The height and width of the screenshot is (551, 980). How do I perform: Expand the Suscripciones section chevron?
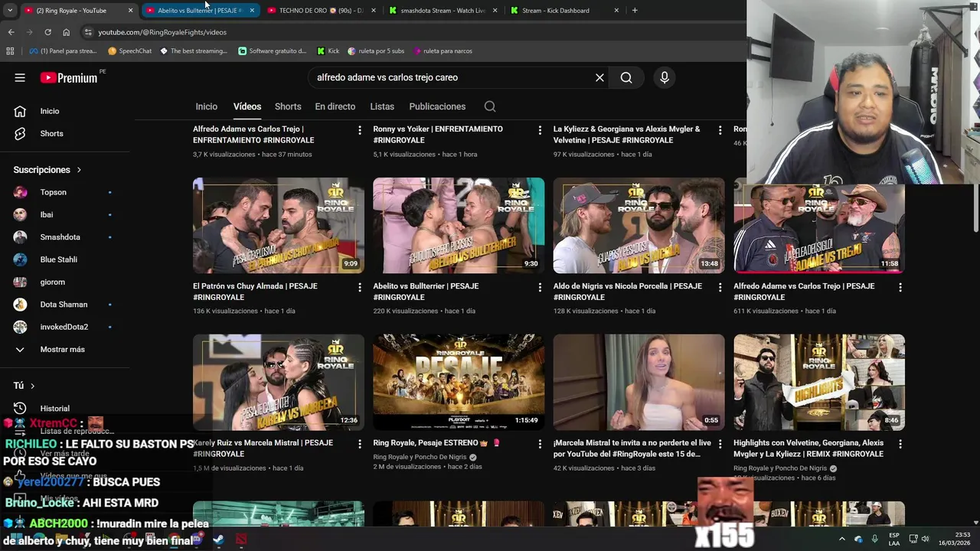click(79, 170)
